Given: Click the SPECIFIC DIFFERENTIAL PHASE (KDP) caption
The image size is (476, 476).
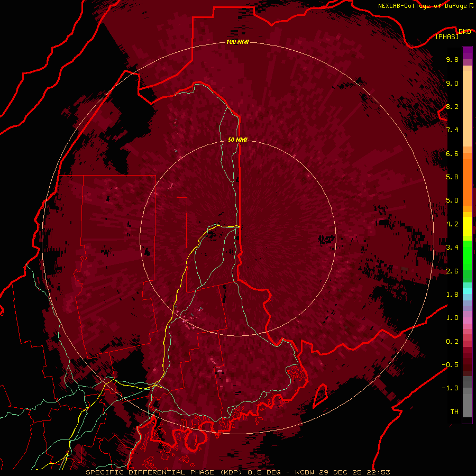Looking at the screenshot, I should coord(165,472).
